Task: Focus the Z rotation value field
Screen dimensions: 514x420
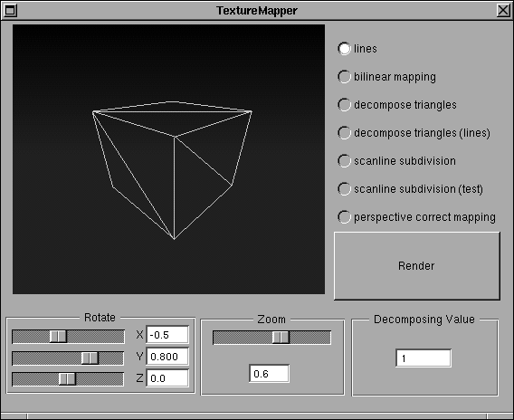Action: click(167, 378)
